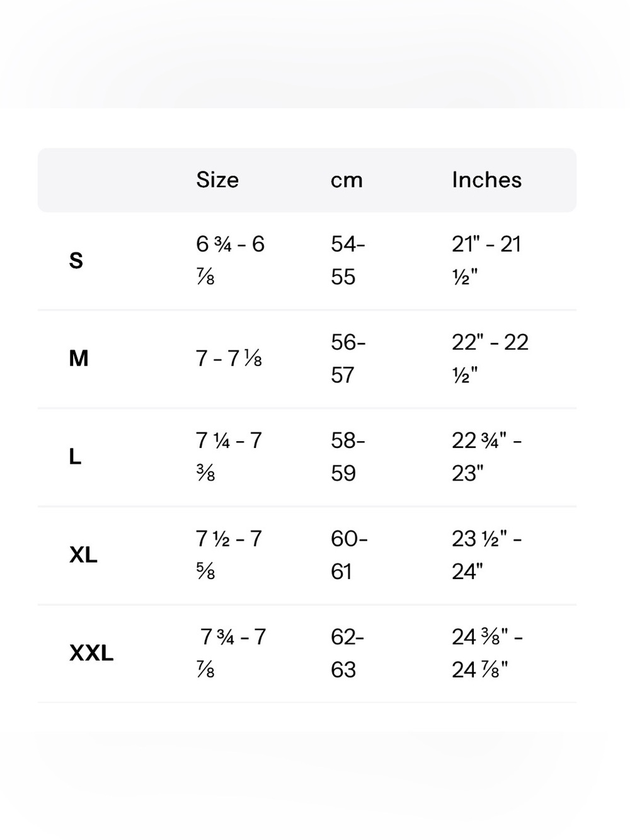Click the 7 ½ - 7 ⅝ hat size cell

click(229, 555)
